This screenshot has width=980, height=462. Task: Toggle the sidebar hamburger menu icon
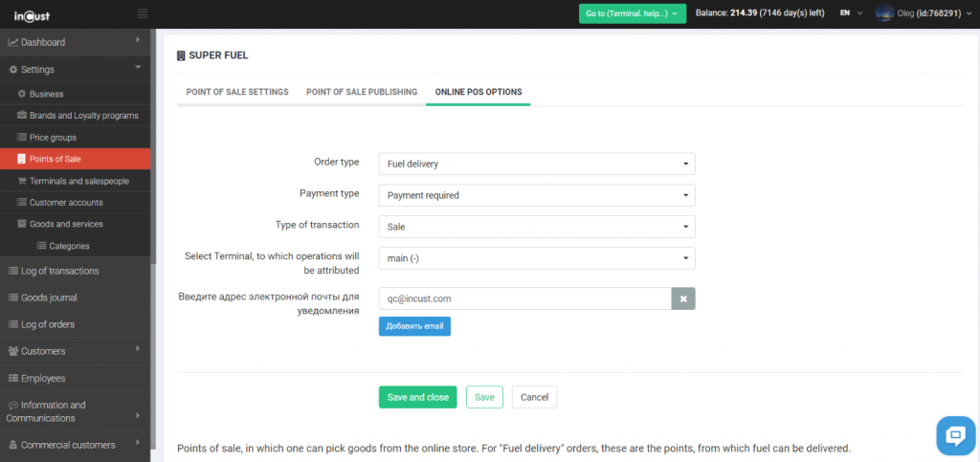pyautogui.click(x=143, y=13)
